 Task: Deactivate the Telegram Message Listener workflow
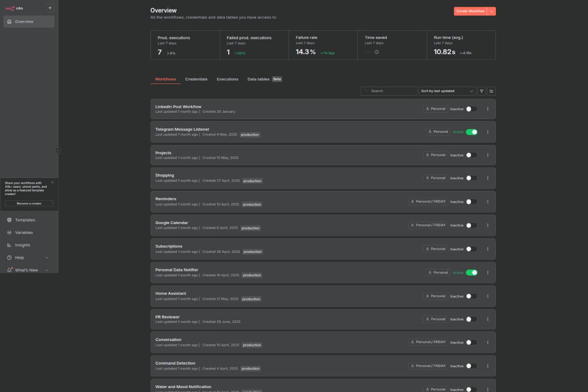point(471,132)
